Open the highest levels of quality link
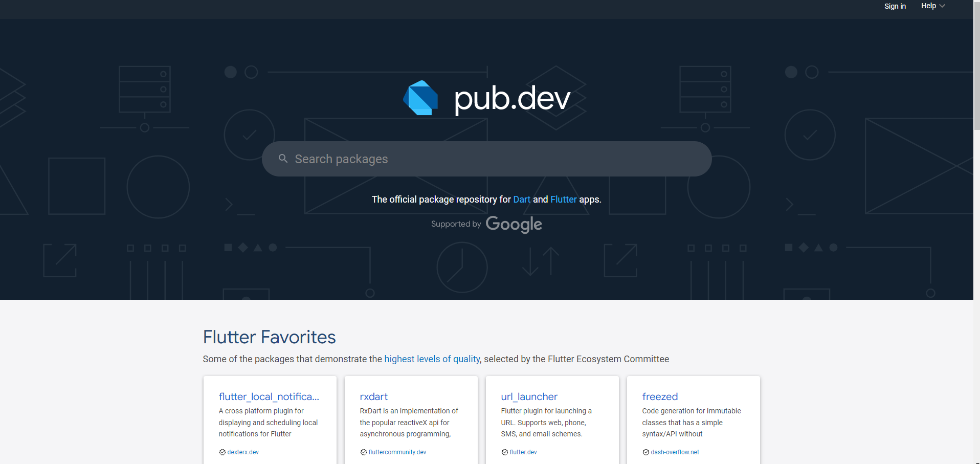Image resolution: width=980 pixels, height=464 pixels. [x=432, y=359]
